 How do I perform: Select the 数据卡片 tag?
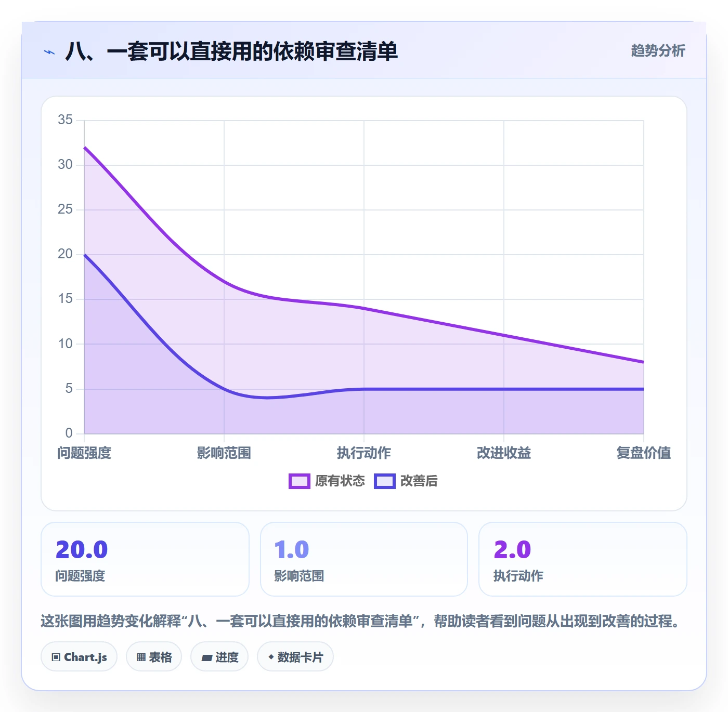(x=295, y=657)
